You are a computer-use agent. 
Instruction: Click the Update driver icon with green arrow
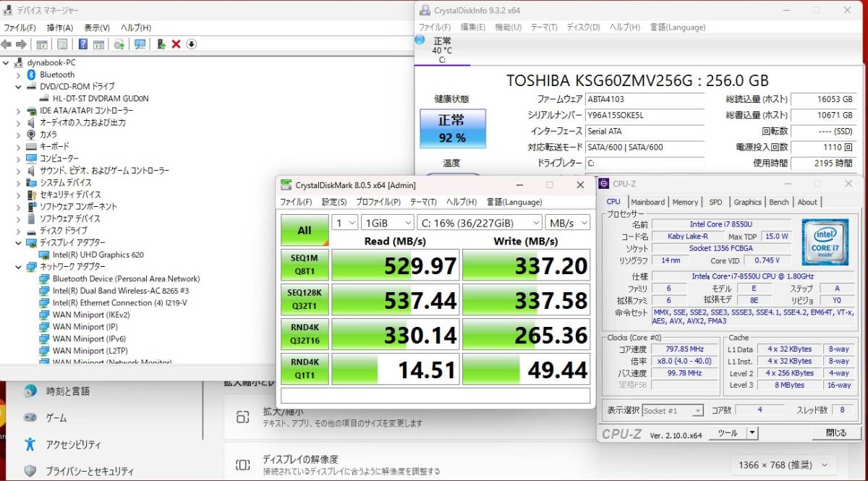161,44
